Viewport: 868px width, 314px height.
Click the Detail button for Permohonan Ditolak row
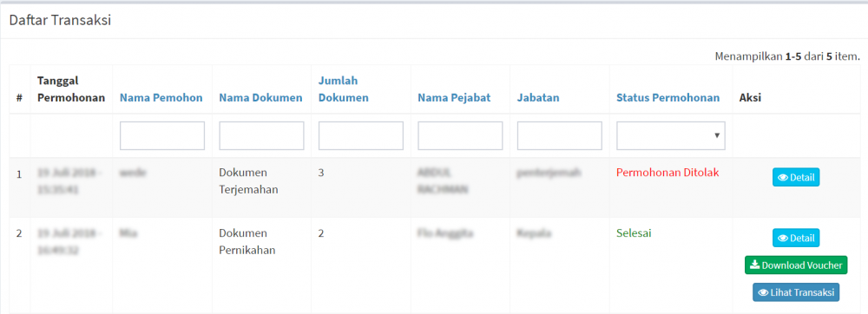tap(796, 178)
